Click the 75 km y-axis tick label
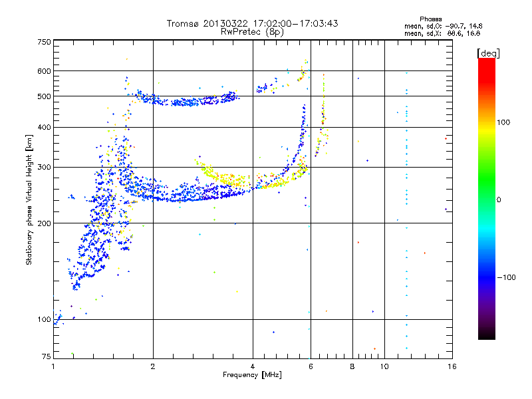Viewport: 532px width, 399px height. click(x=47, y=356)
